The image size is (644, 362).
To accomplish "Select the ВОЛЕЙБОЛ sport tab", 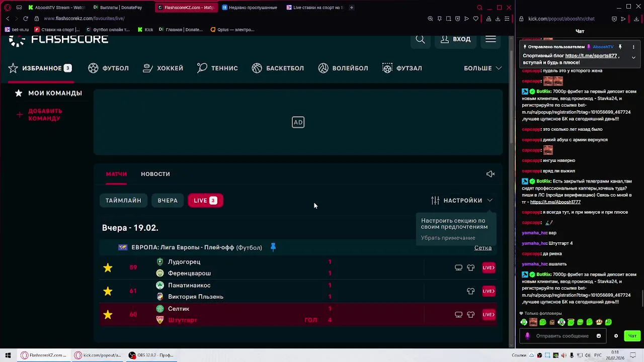I will [343, 68].
